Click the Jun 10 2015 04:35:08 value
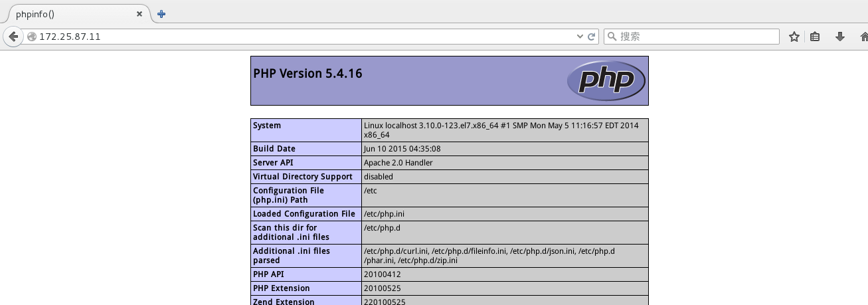The height and width of the screenshot is (305, 868). click(402, 149)
